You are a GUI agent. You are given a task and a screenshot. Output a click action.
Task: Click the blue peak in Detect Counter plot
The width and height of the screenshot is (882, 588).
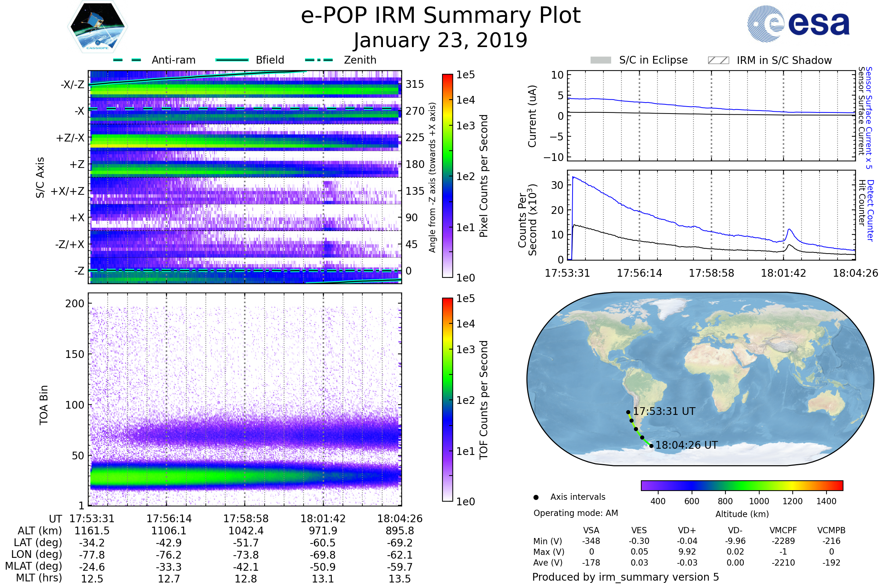[x=789, y=229]
